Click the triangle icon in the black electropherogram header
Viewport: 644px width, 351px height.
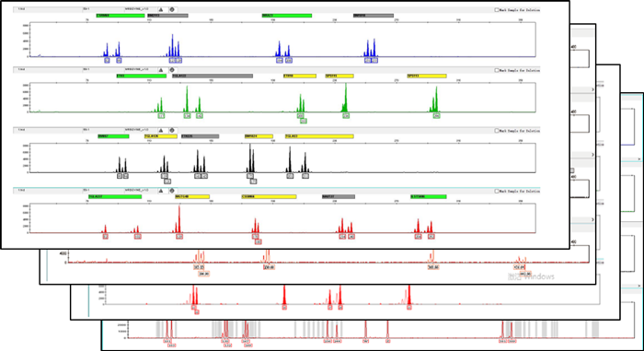click(161, 131)
